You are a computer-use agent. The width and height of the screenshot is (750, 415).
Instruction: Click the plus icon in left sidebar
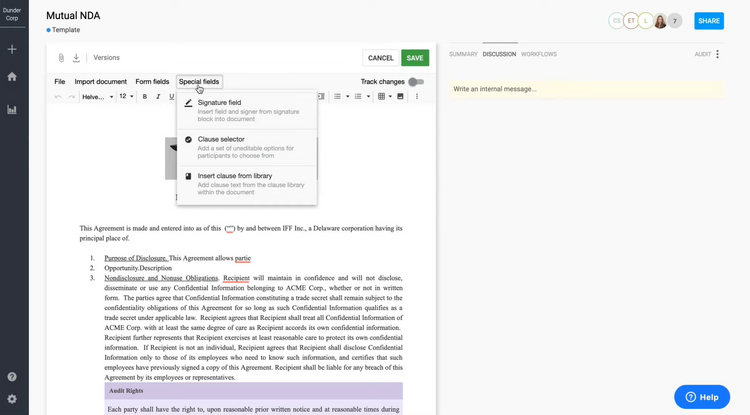pyautogui.click(x=12, y=49)
